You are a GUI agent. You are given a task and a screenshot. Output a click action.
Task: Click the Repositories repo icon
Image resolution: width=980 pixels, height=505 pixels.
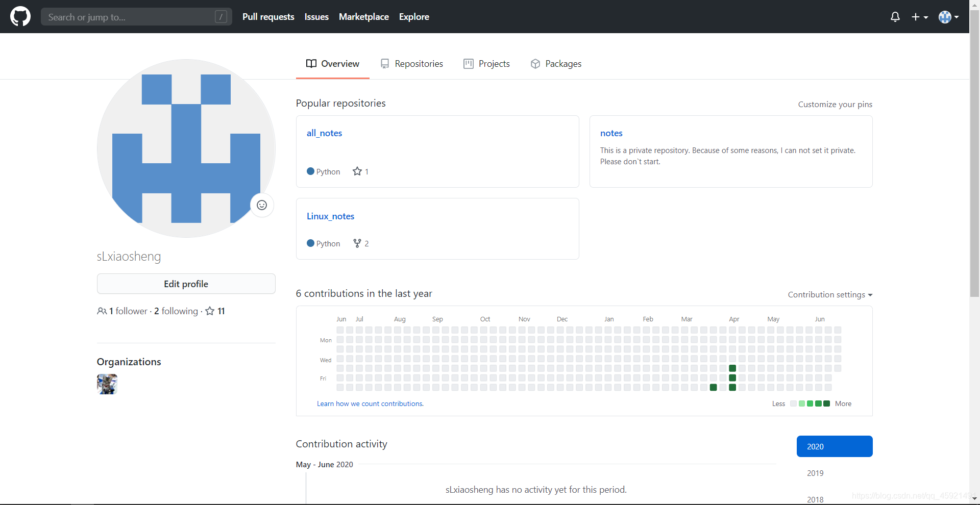click(385, 64)
